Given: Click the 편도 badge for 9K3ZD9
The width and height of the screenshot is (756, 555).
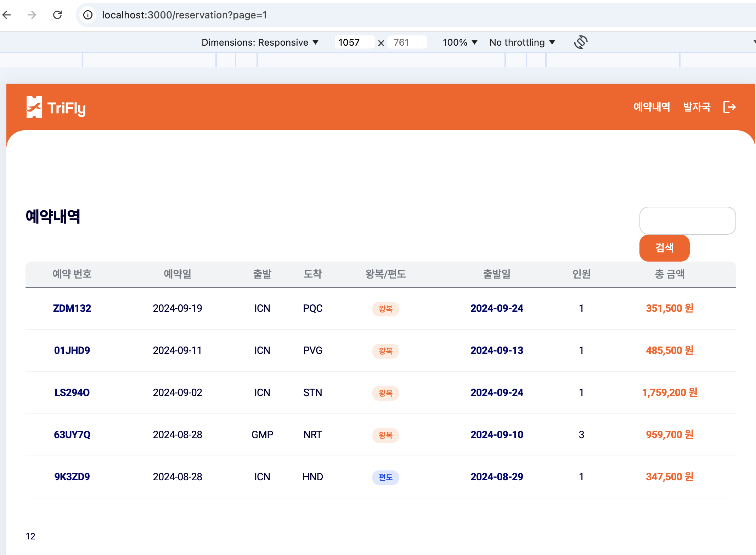Looking at the screenshot, I should [385, 477].
